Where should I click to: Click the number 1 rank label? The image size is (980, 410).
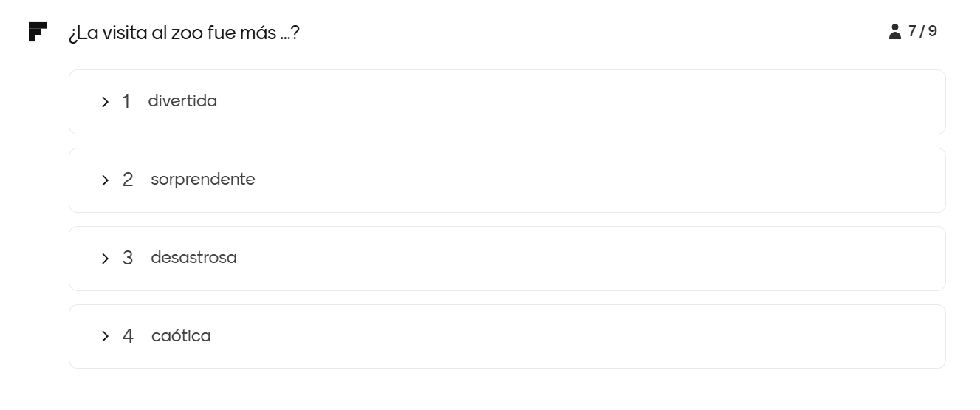(x=126, y=102)
